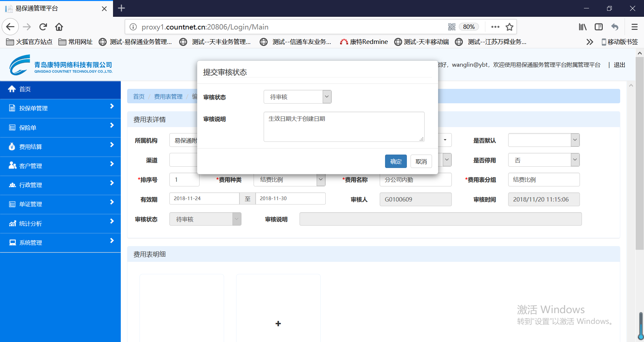644x342 pixels.
Task: Open the 审核状态 dropdown in dialog
Action: [x=298, y=97]
